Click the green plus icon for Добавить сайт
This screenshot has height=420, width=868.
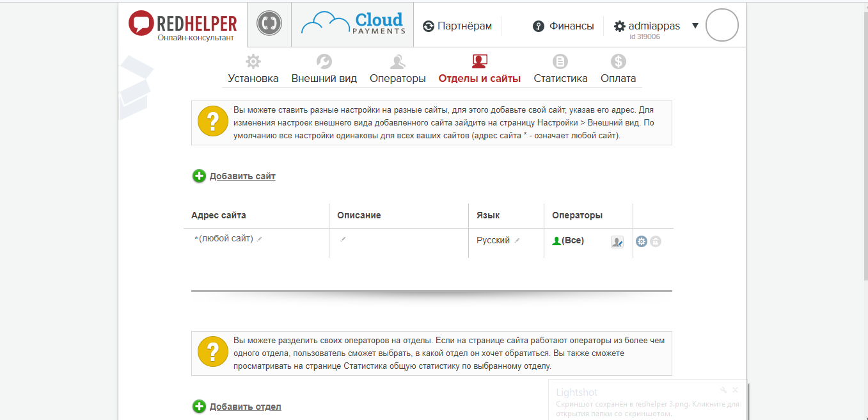click(199, 176)
